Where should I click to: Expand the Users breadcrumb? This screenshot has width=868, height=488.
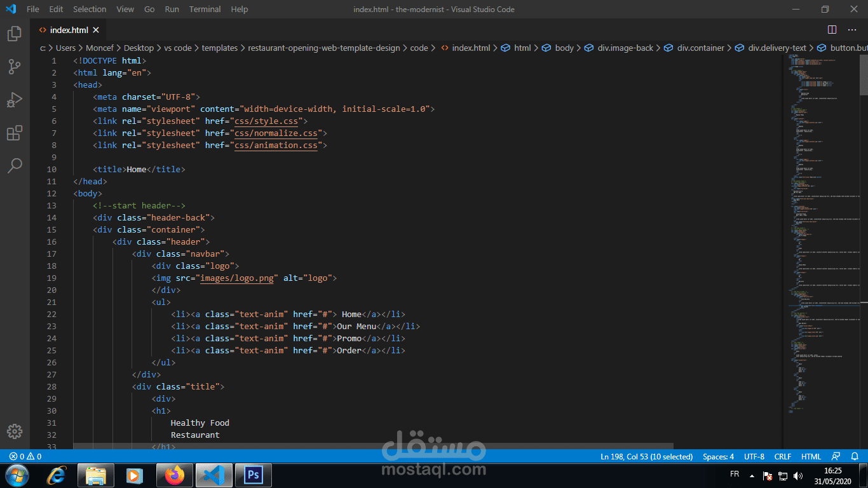pos(65,48)
